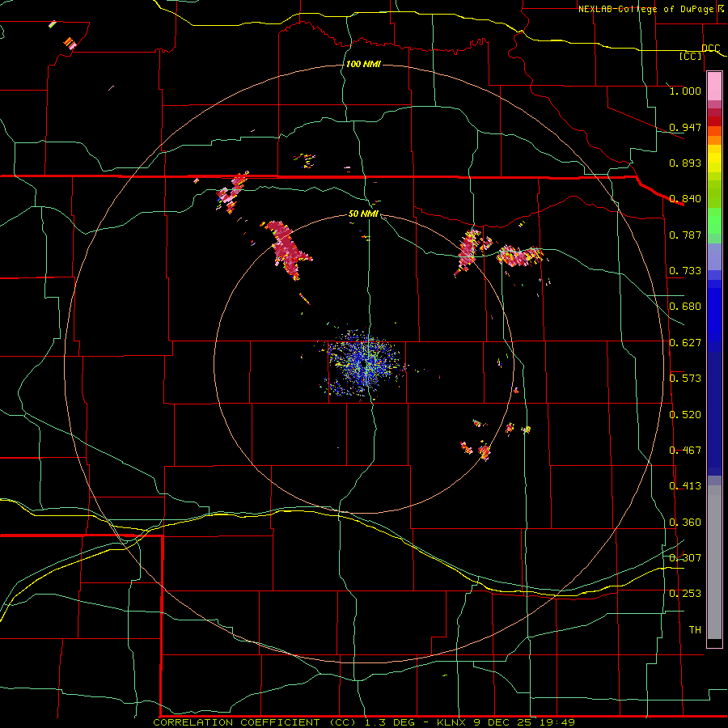Select the 0.627 scale value

point(685,343)
